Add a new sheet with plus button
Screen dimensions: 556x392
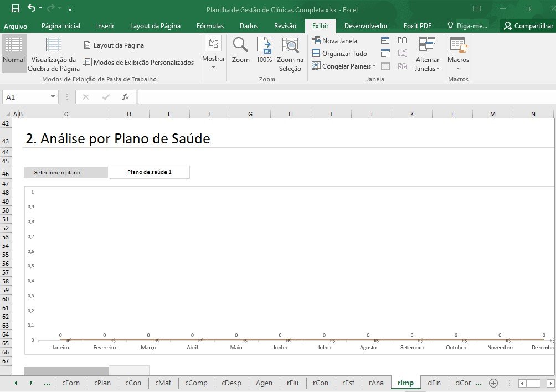click(x=493, y=383)
